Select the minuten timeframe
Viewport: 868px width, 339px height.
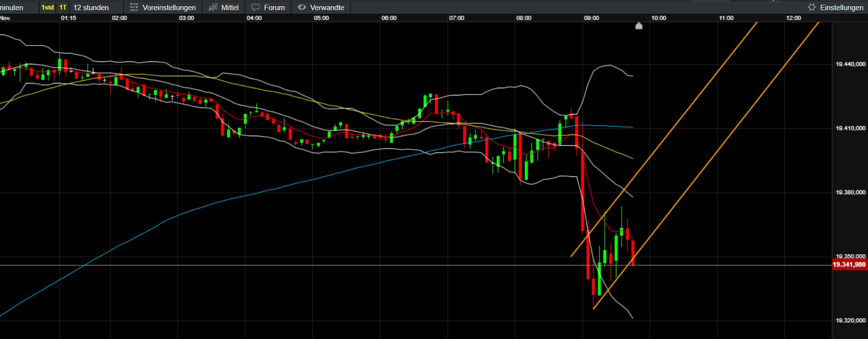coord(12,7)
